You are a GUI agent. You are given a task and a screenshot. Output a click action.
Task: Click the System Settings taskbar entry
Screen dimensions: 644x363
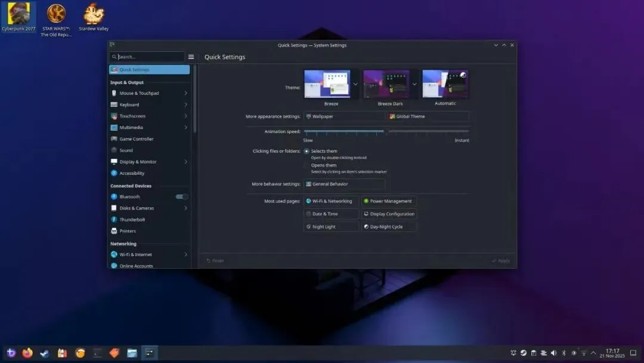coord(150,353)
